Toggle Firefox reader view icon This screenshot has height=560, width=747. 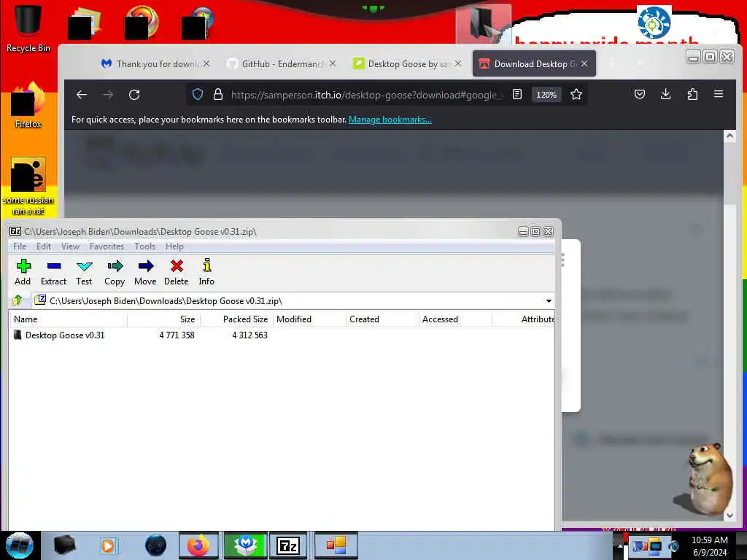517,94
